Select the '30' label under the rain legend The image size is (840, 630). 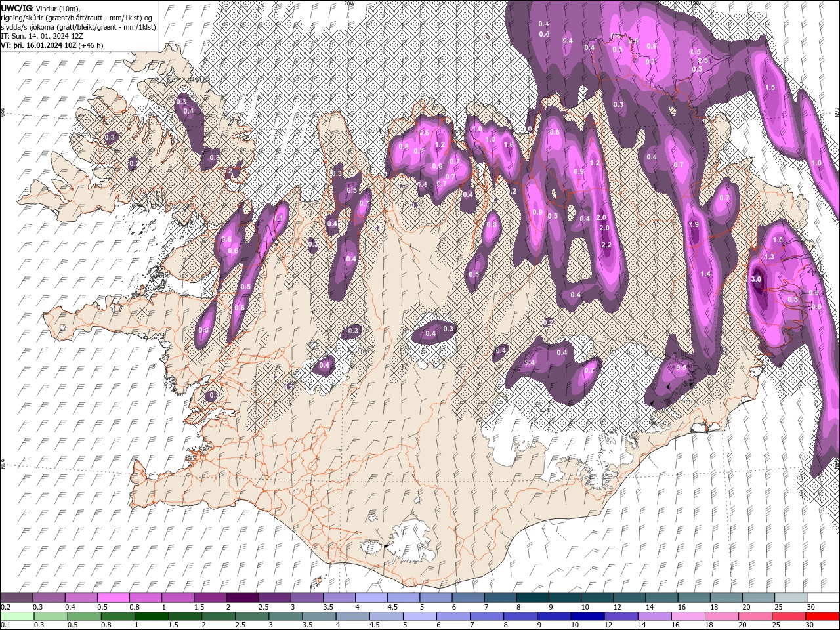coord(811,625)
